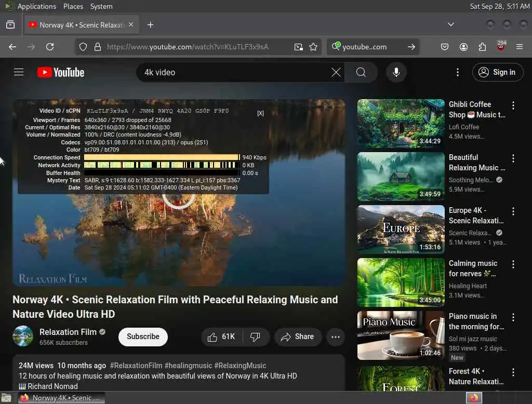Open the Applications menu
Image resolution: width=532 pixels, height=404 pixels.
click(37, 6)
